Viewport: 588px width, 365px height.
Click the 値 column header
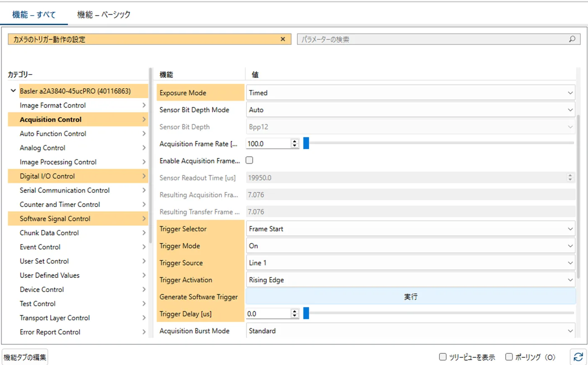(x=255, y=75)
